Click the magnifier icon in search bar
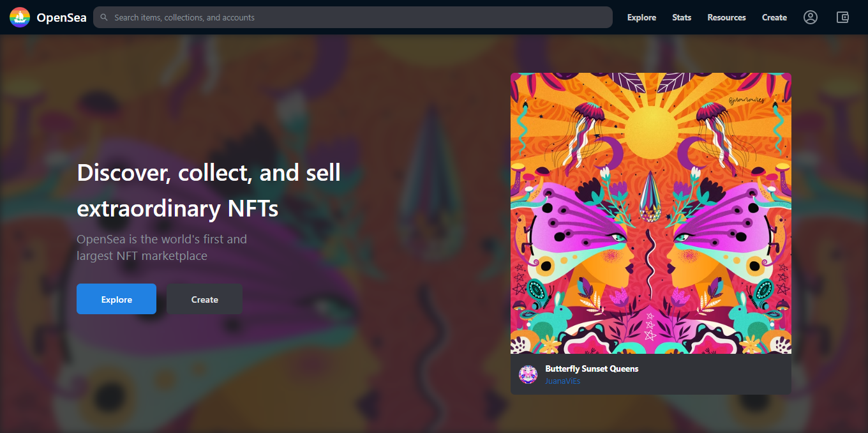The height and width of the screenshot is (433, 868). 104,17
